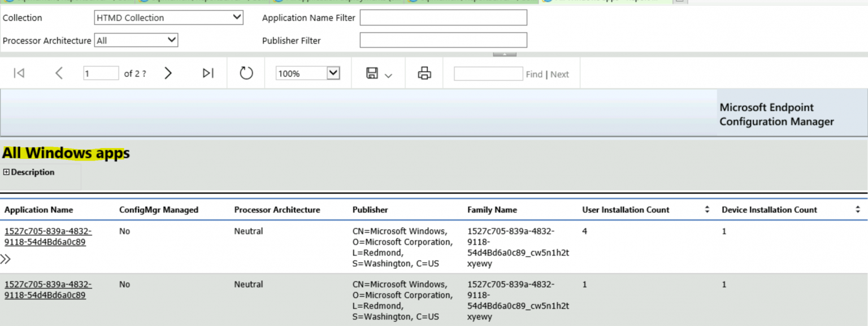This screenshot has width=868, height=326.
Task: Click the page number box
Action: pyautogui.click(x=101, y=73)
